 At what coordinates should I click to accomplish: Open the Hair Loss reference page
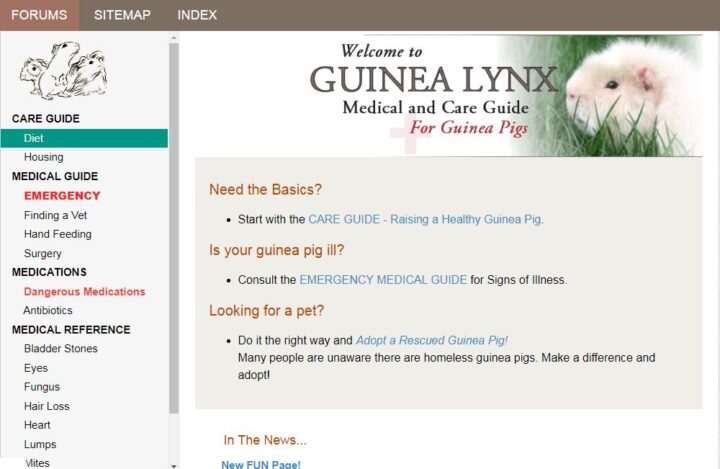coord(46,406)
